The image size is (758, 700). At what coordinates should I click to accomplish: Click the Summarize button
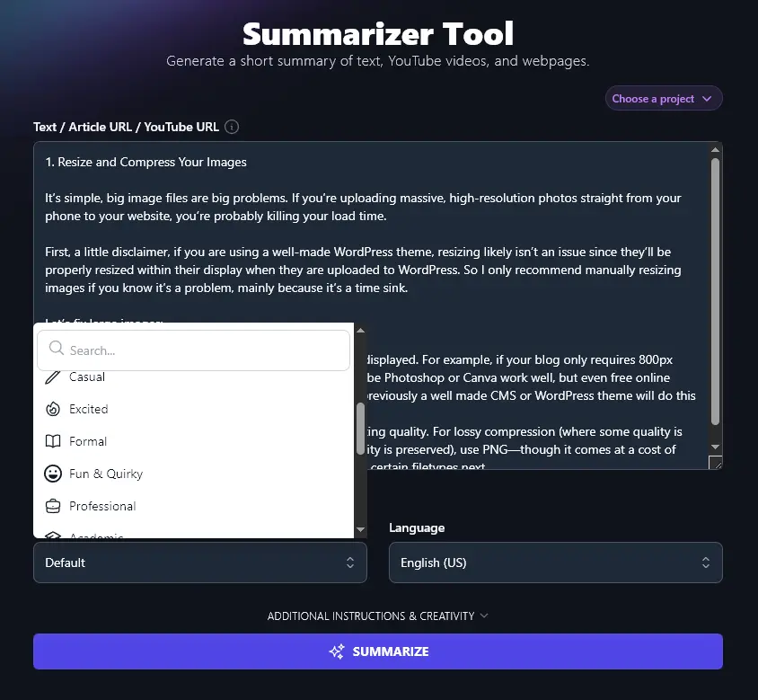pos(378,651)
